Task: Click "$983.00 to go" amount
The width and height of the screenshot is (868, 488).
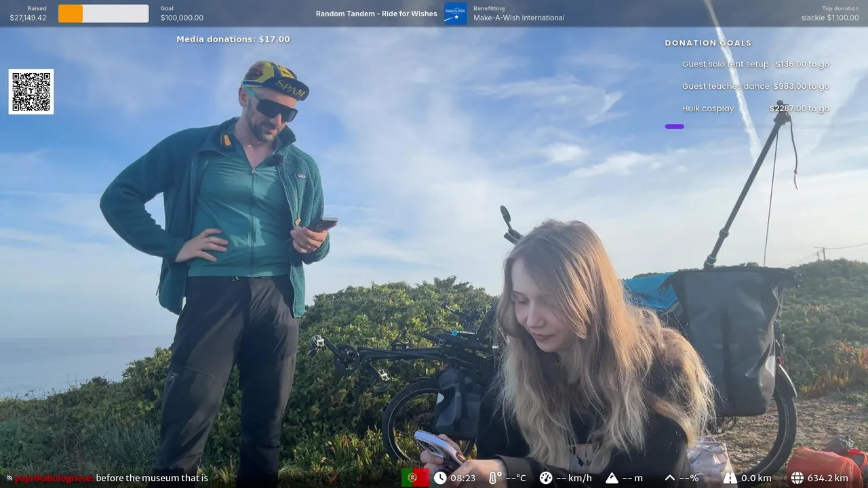Action: pos(801,86)
